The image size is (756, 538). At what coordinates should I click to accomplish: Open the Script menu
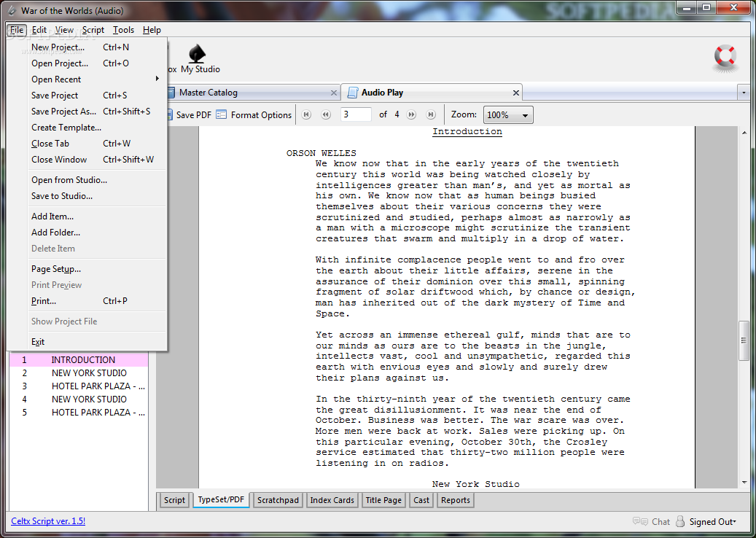tap(93, 30)
